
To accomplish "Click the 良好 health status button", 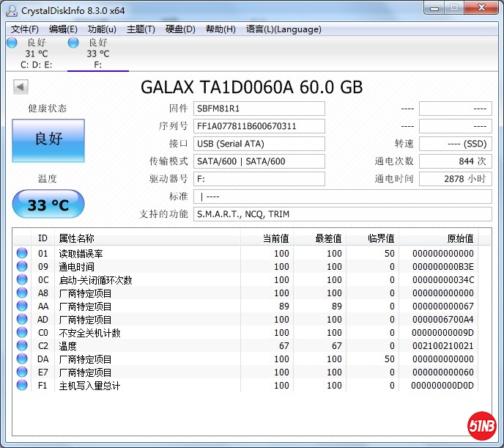I will [x=48, y=140].
